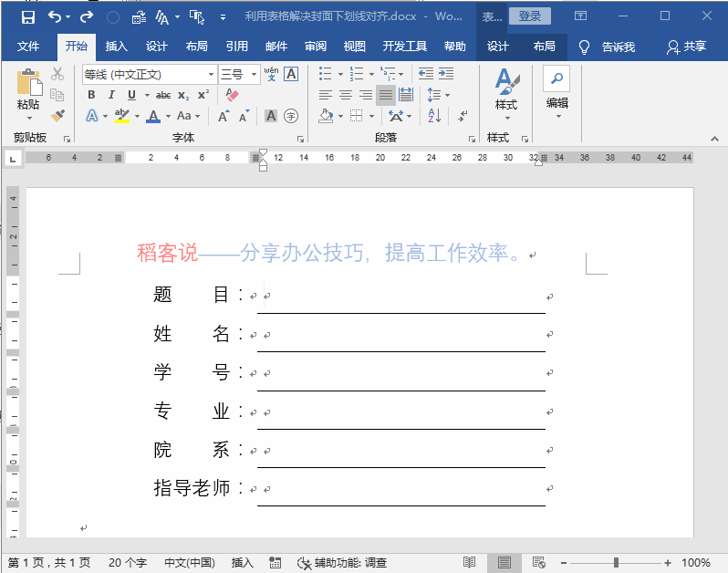Align paragraph to the left
The image size is (728, 573).
(x=326, y=95)
